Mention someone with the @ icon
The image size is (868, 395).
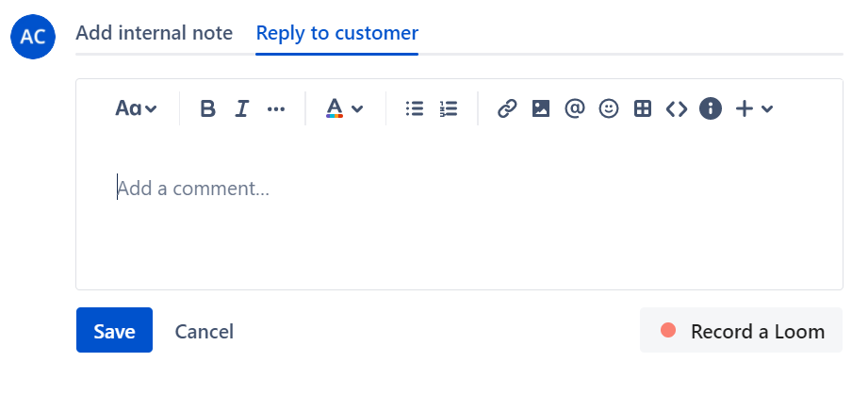click(x=575, y=108)
